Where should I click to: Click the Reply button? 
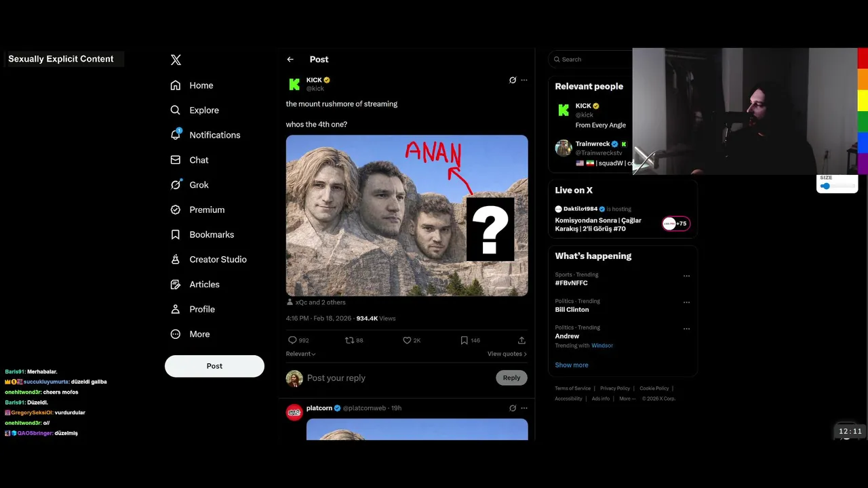511,378
